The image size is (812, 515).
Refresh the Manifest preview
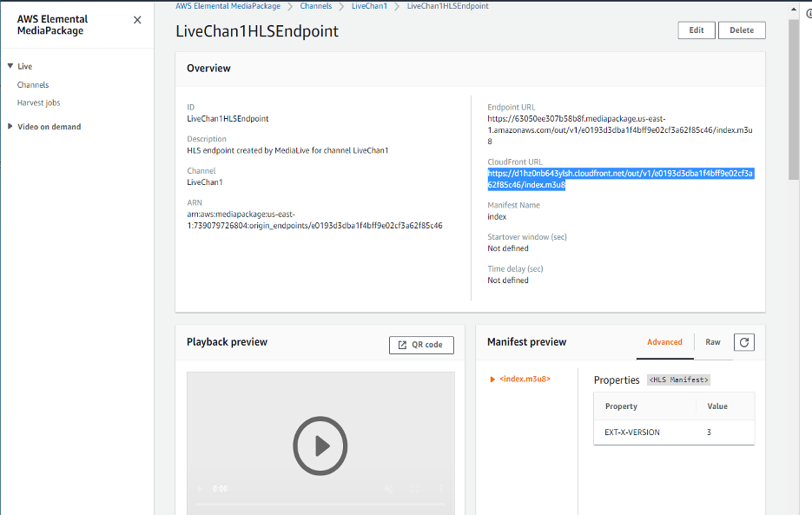click(x=744, y=342)
